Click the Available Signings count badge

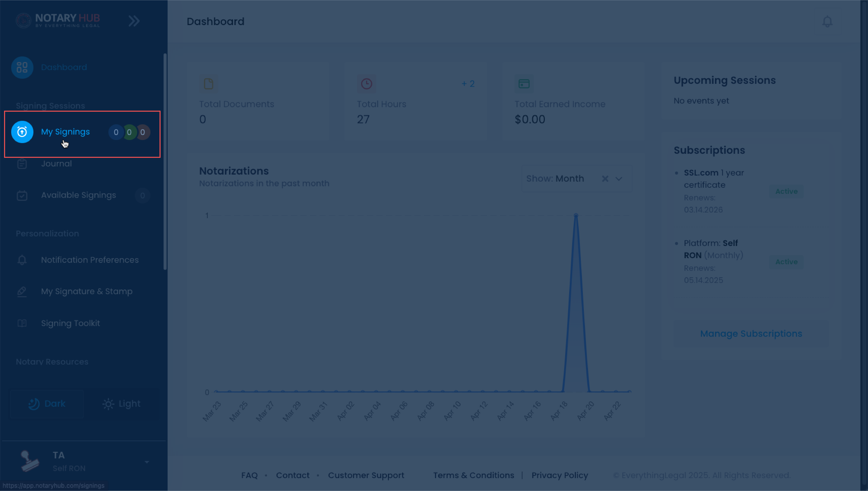[143, 196]
